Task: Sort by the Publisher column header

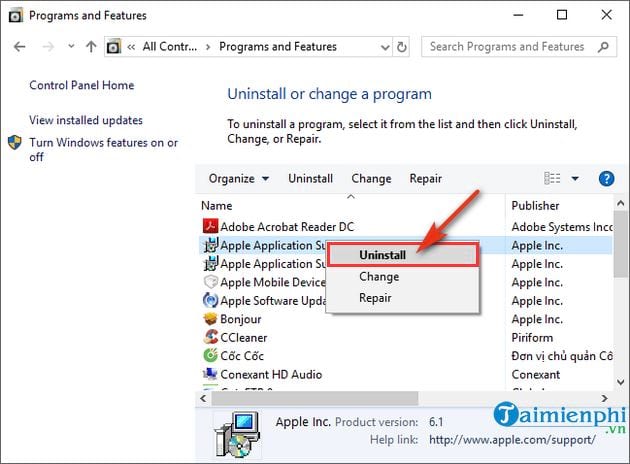Action: (x=535, y=206)
